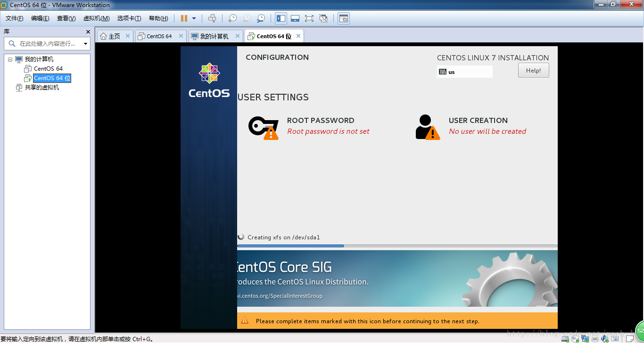Pause the virtual machine with the pause icon
The width and height of the screenshot is (644, 343).
(184, 18)
